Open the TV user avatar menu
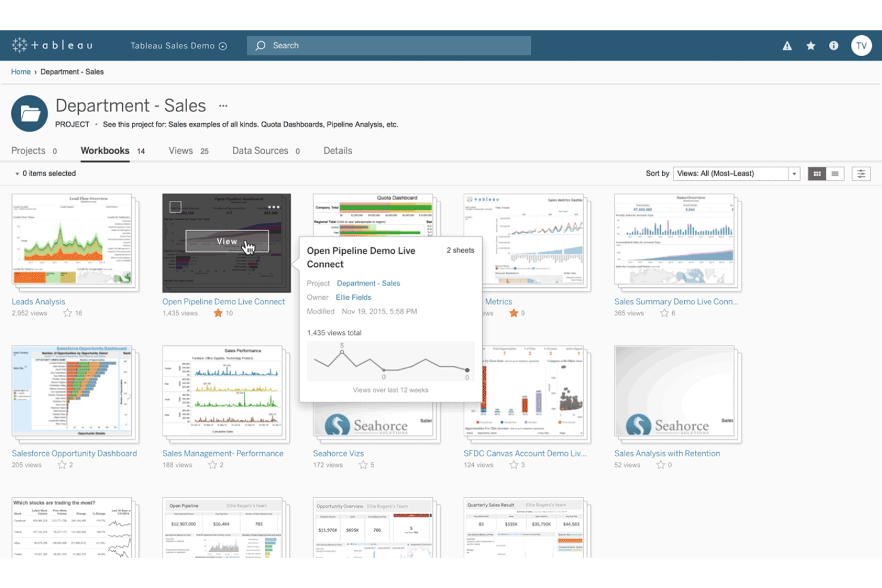Image resolution: width=882 pixels, height=588 pixels. pyautogui.click(x=861, y=46)
